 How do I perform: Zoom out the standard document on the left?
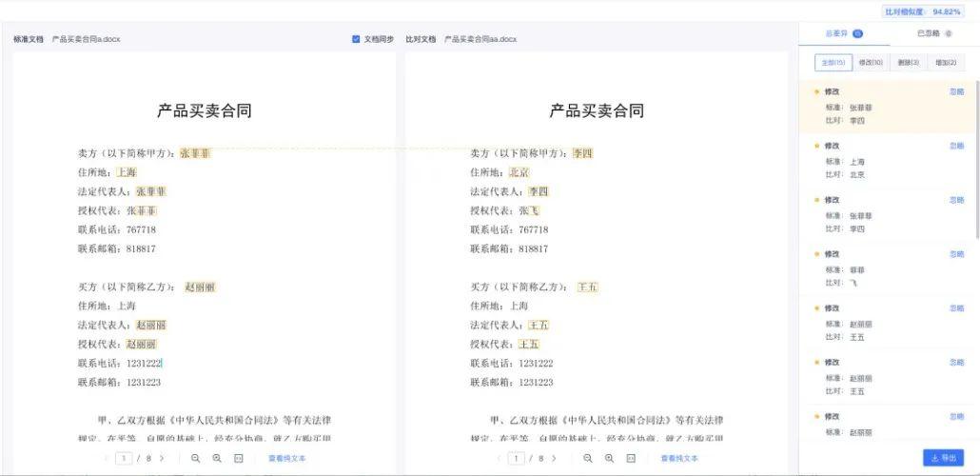[196, 459]
